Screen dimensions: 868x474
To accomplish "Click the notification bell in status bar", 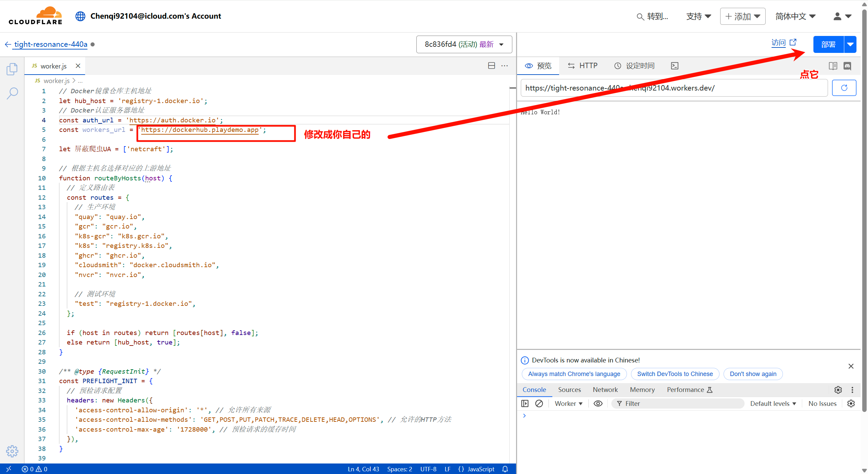I will pos(505,469).
